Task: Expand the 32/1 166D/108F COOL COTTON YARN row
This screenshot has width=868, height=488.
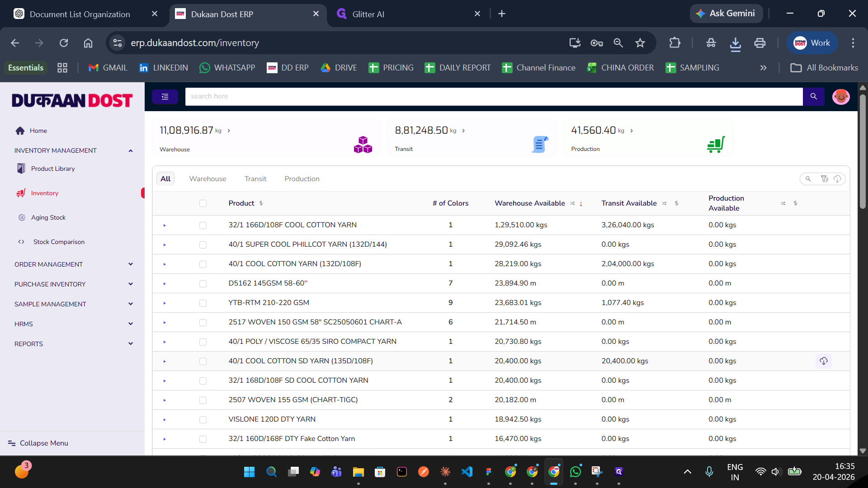Action: pos(165,225)
